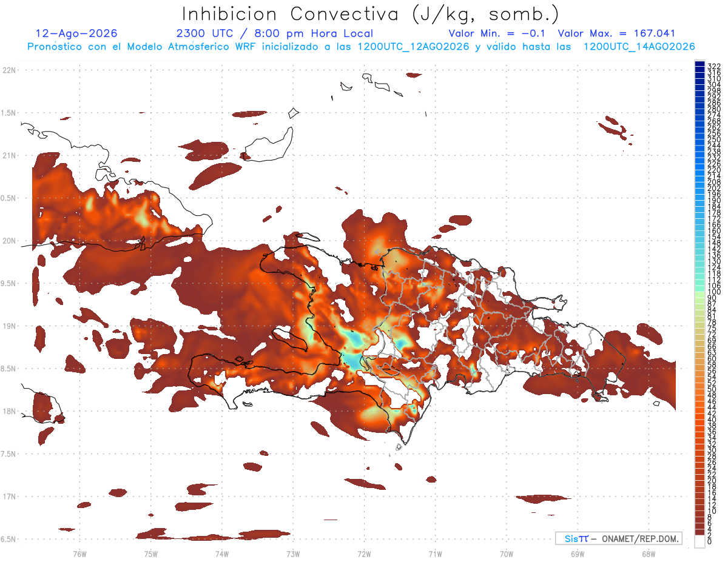Click the '6.5N' latitude label
This screenshot has width=728, height=562.
(x=8, y=539)
